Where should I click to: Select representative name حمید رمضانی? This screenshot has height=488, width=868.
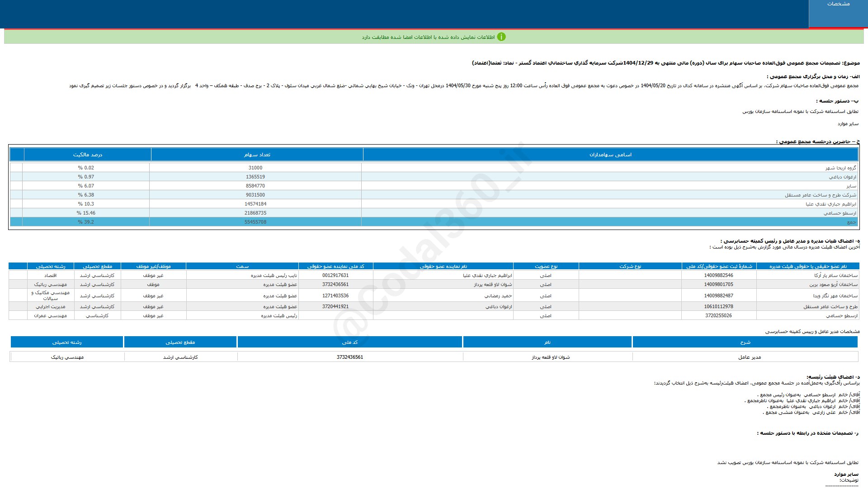(498, 296)
